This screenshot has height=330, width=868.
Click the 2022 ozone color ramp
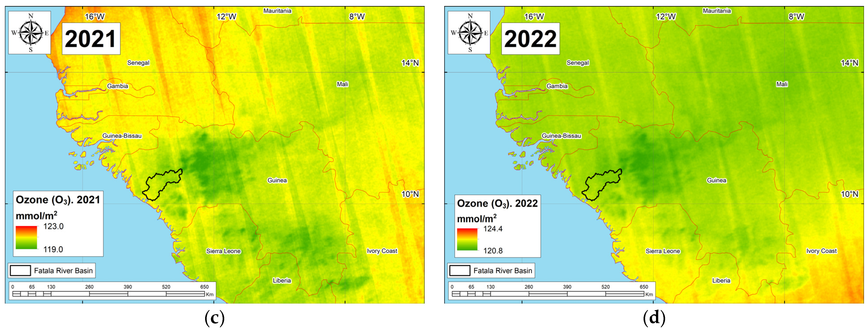pyautogui.click(x=467, y=239)
